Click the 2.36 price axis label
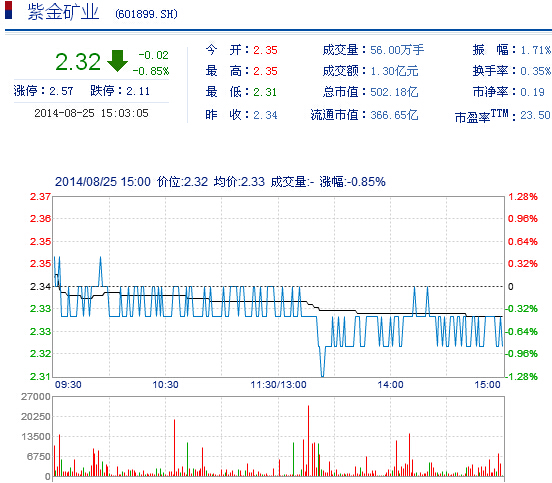Screen dimensions: 552x483 pyautogui.click(x=40, y=219)
